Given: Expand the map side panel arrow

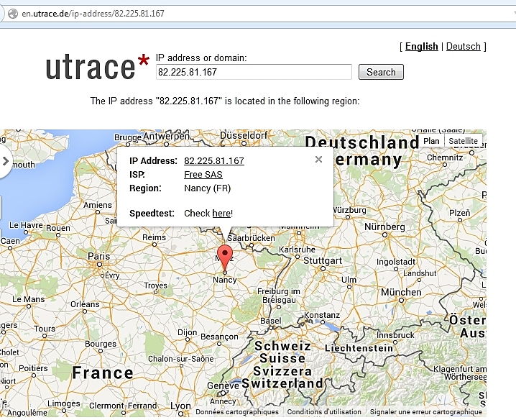Looking at the screenshot, I should click(6, 161).
